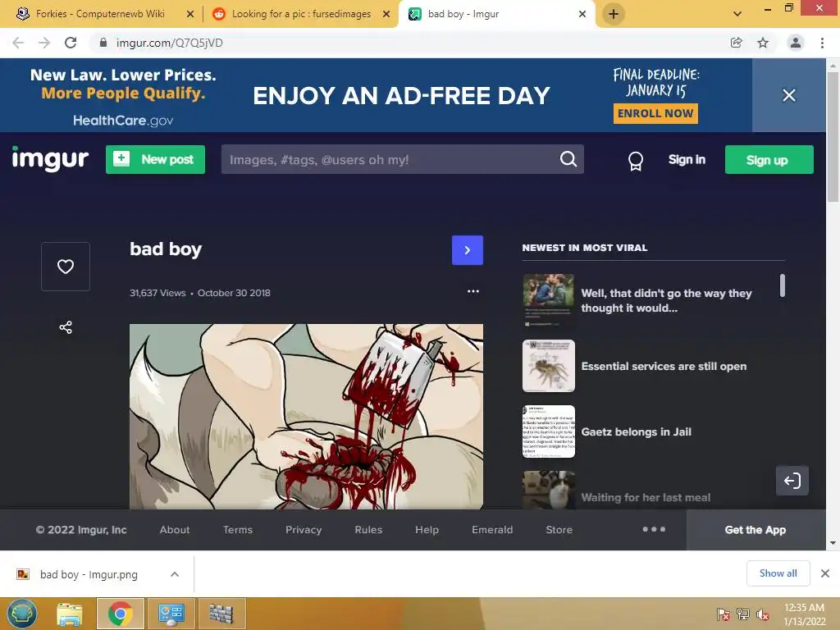Click the Most Viral list scrollbar
Screen dimensions: 840x630
tap(783, 285)
